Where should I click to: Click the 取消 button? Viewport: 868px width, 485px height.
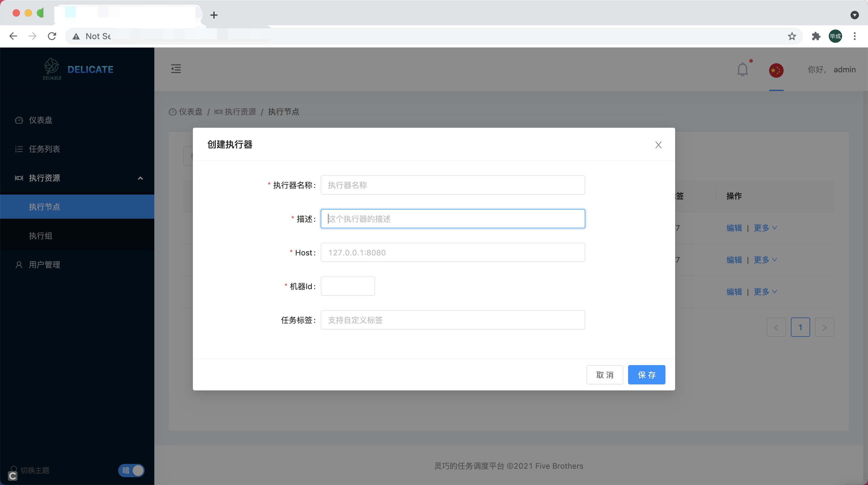[x=605, y=374]
